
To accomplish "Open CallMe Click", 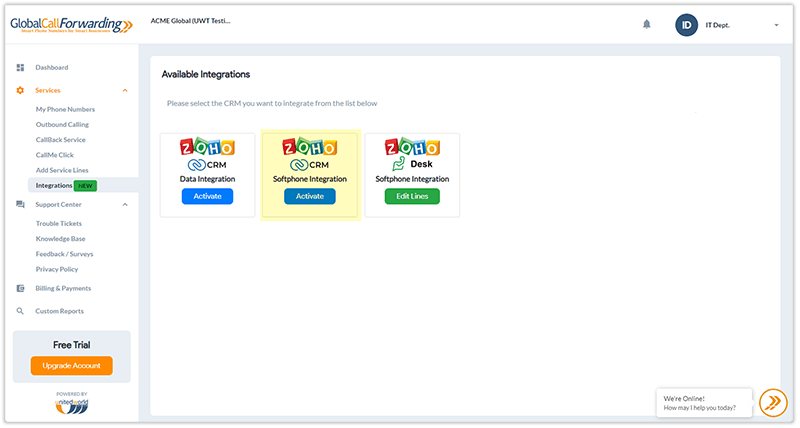I will 55,155.
